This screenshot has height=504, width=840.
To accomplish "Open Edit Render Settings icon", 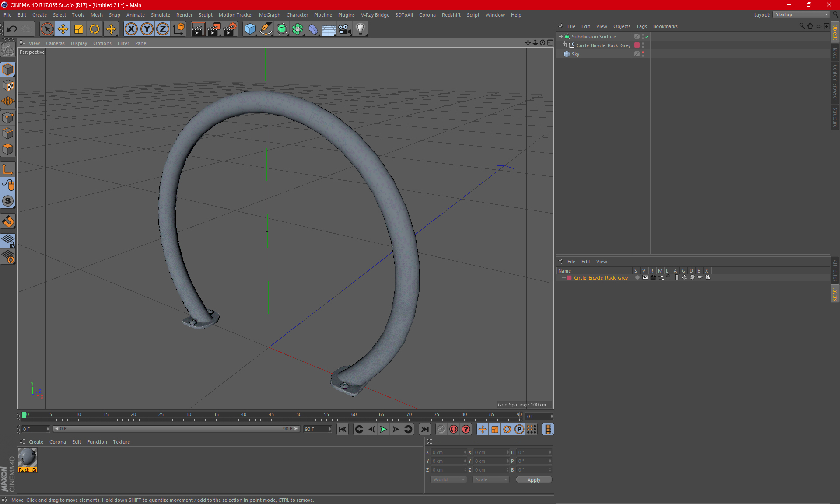I will click(230, 29).
